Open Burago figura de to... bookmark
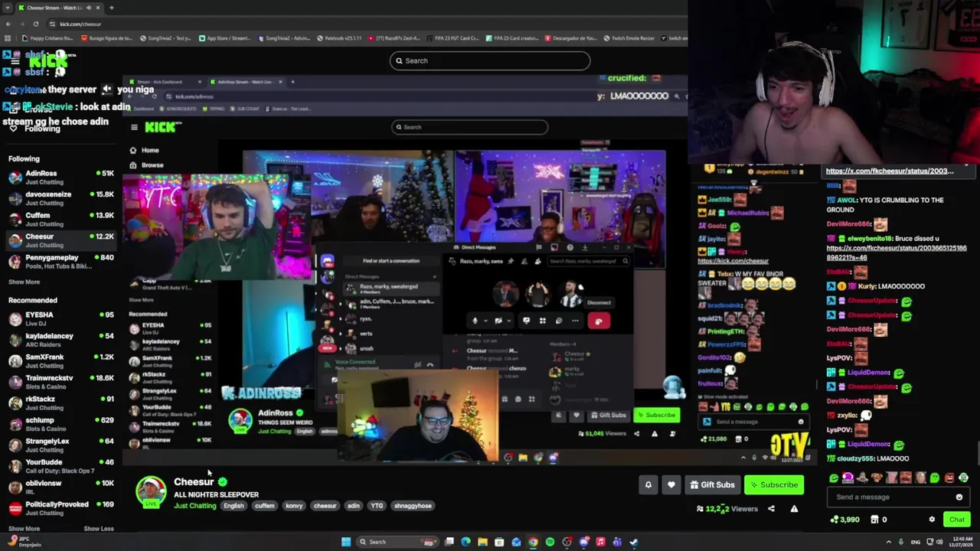The image size is (980, 551). tap(108, 38)
